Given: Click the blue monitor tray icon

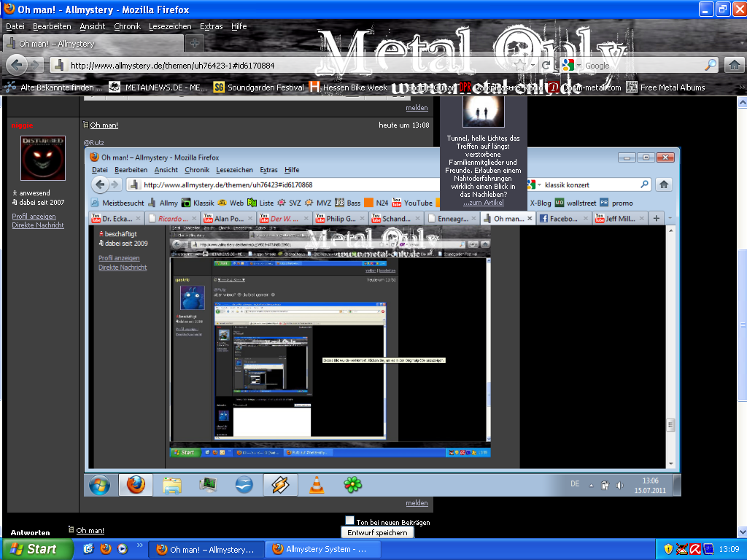Looking at the screenshot, I should coord(708,549).
